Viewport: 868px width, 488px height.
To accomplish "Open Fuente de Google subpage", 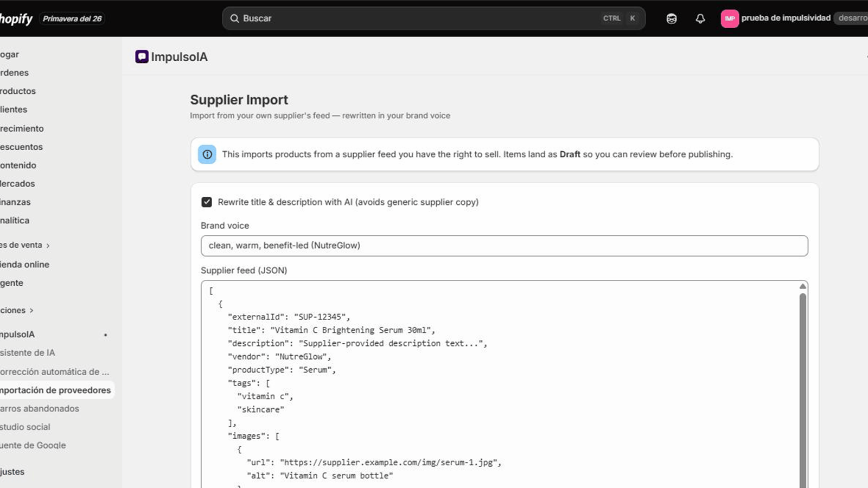I will click(33, 446).
